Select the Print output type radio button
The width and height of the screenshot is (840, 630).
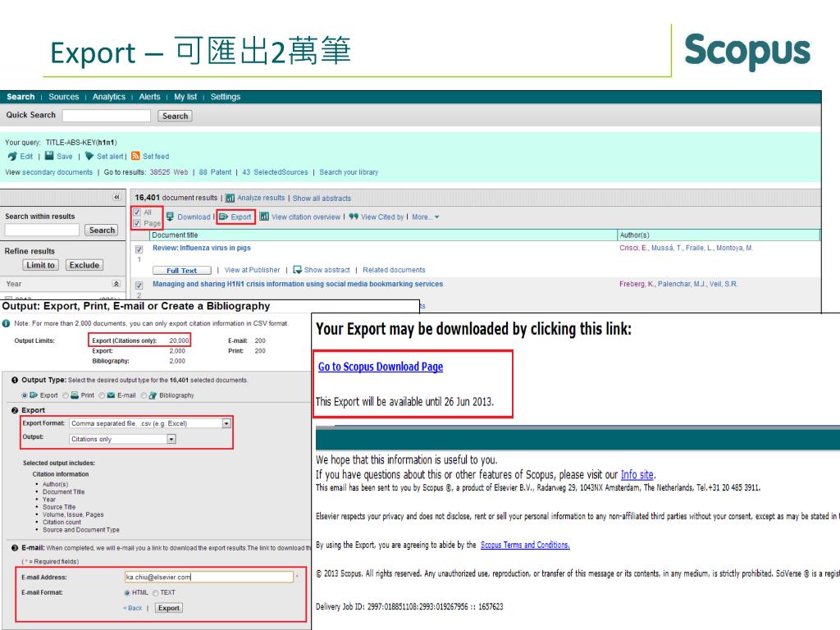[x=66, y=395]
